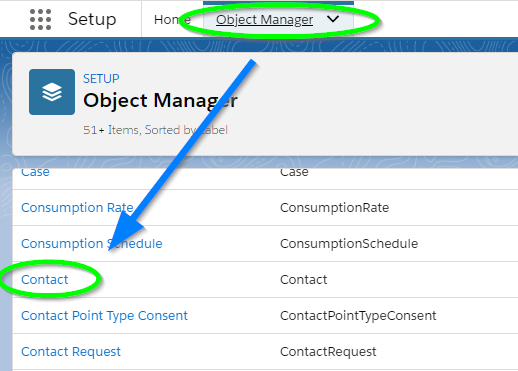Open the App Launcher dots icon
The image size is (518, 371).
[x=40, y=19]
